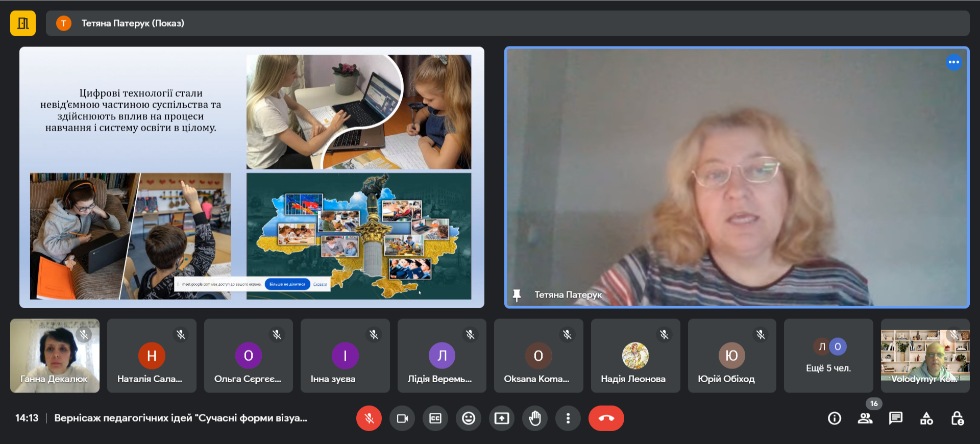Show the participants list panel
This screenshot has height=444, width=980.
click(865, 418)
